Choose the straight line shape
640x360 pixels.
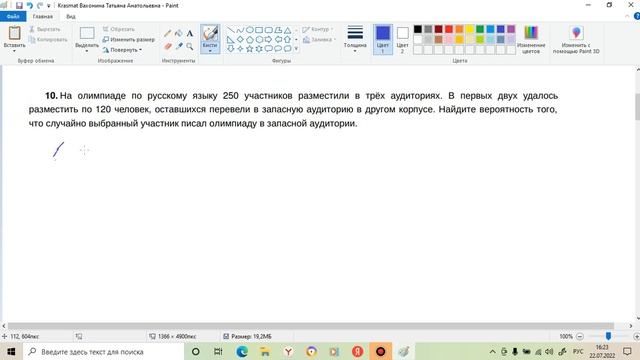pyautogui.click(x=231, y=30)
